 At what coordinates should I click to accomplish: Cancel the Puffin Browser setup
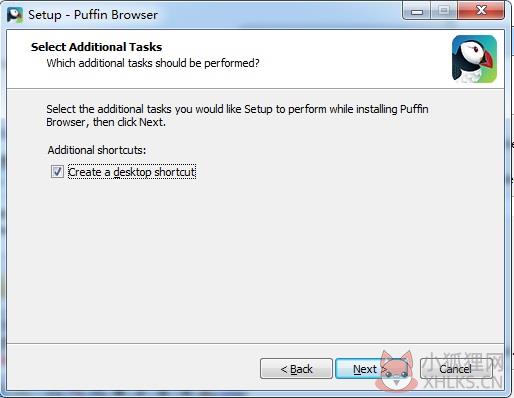456,369
